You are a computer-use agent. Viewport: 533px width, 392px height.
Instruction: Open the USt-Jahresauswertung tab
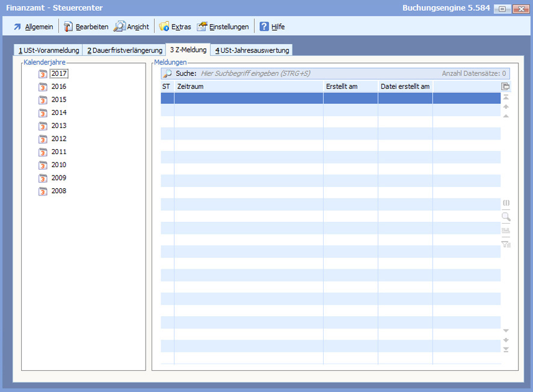[x=251, y=51]
